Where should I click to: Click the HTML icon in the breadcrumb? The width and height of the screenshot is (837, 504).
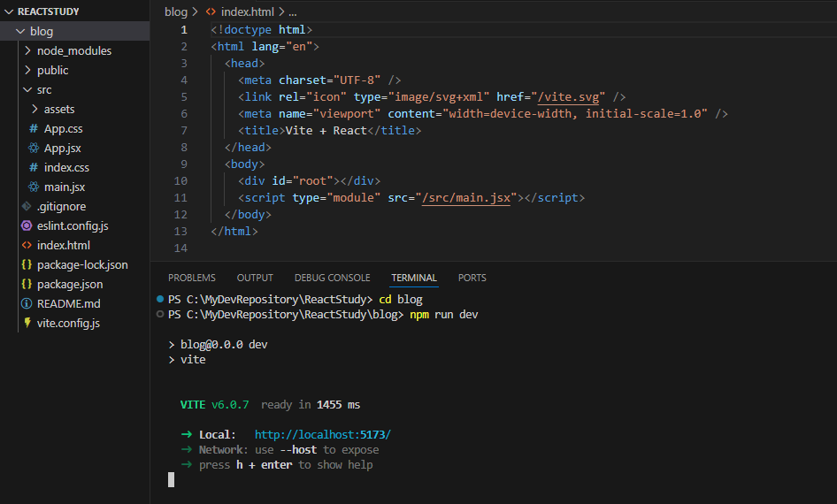[211, 11]
